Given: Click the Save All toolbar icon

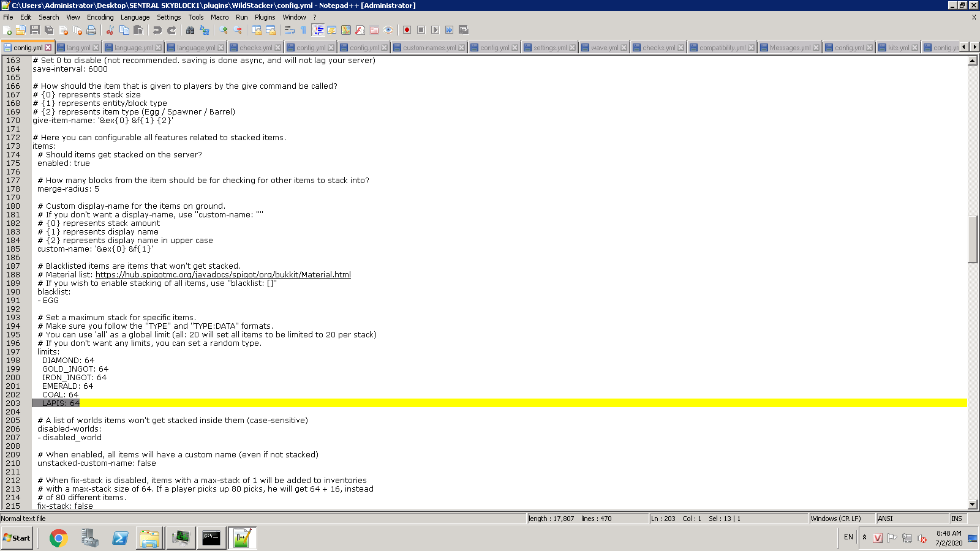Looking at the screenshot, I should [49, 30].
